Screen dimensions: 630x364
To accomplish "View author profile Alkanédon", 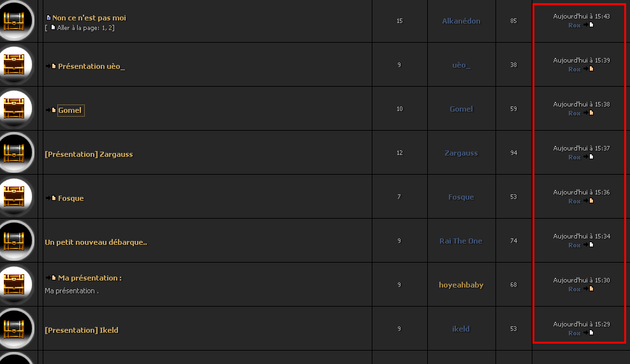I will click(x=461, y=21).
